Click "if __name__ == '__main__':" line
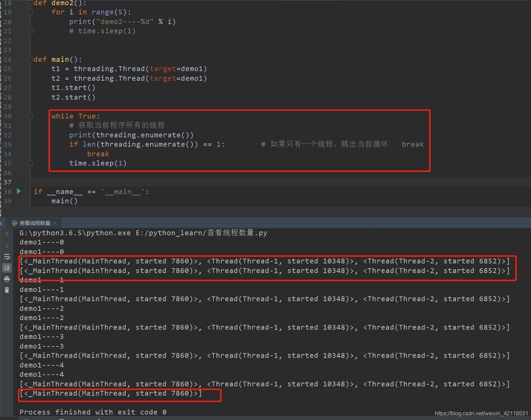 point(91,192)
